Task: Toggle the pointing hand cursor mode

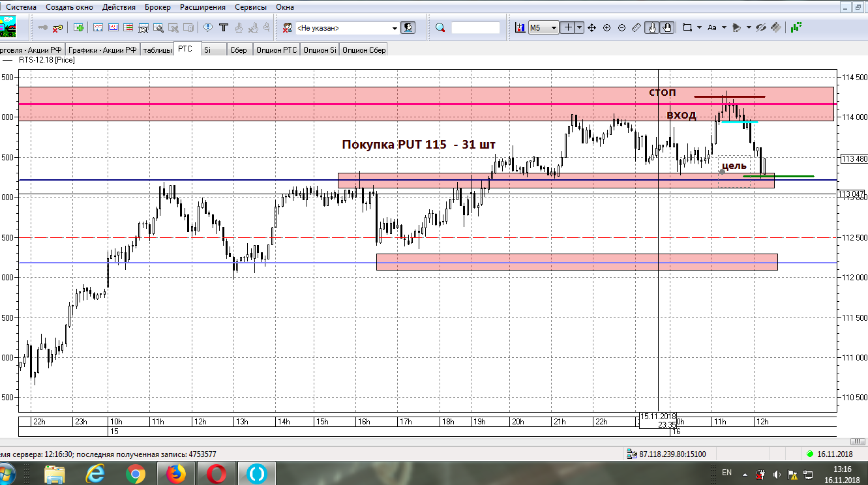Action: 651,28
